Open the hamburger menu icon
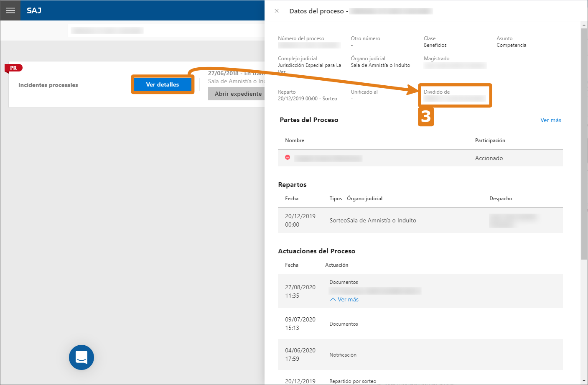Viewport: 588px width, 385px height. click(x=10, y=10)
